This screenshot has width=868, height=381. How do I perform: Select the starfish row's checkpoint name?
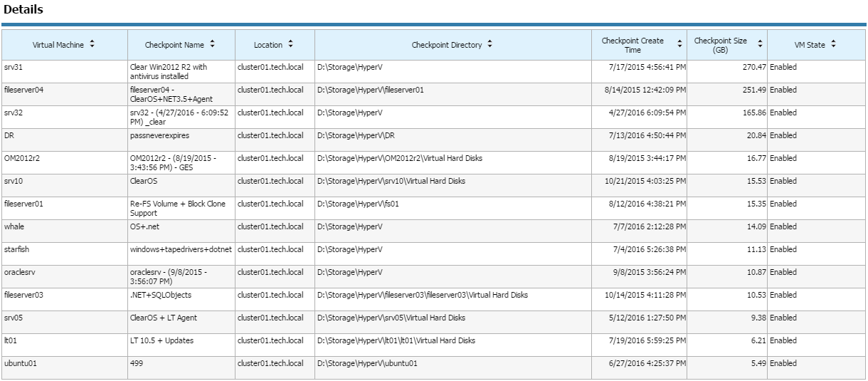181,249
